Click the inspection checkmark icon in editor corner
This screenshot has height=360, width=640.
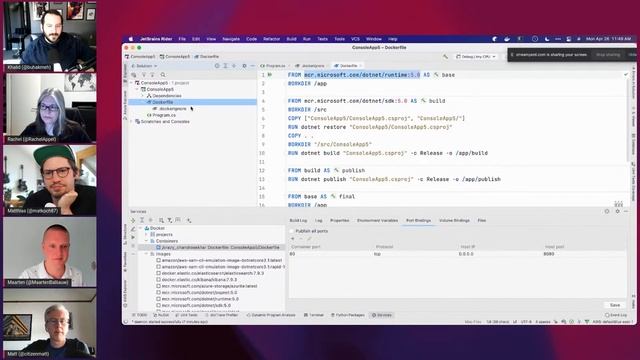(626, 75)
